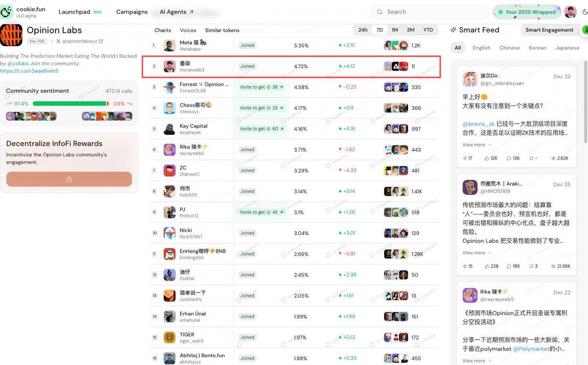The width and height of the screenshot is (588, 365).
Task: Filter Smart Feed by Japanese
Action: click(x=567, y=48)
